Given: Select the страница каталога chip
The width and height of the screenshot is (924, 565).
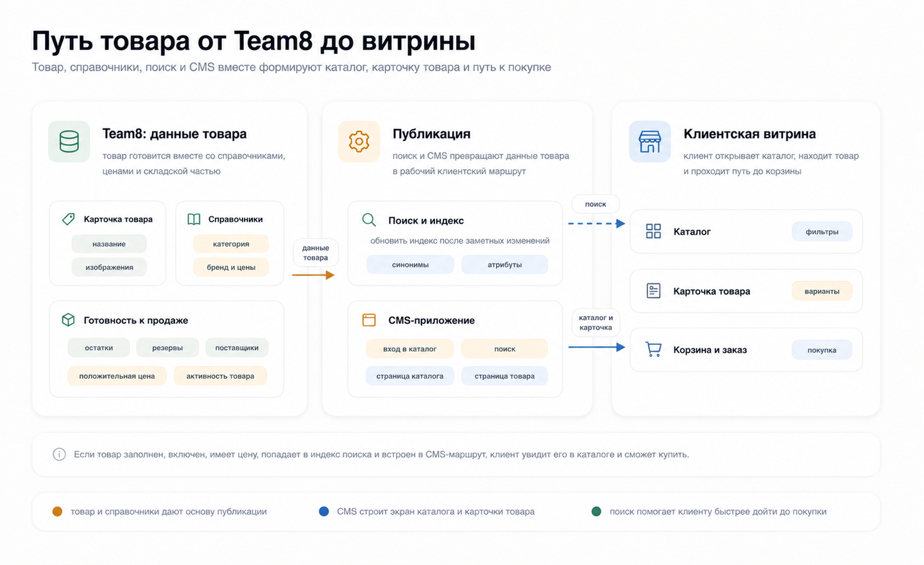Looking at the screenshot, I should coord(410,376).
